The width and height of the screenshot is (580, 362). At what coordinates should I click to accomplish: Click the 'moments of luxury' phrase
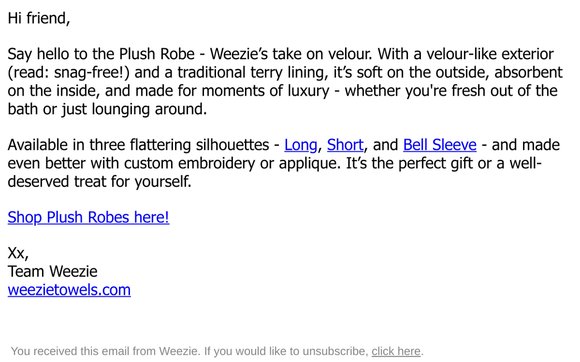265,91
